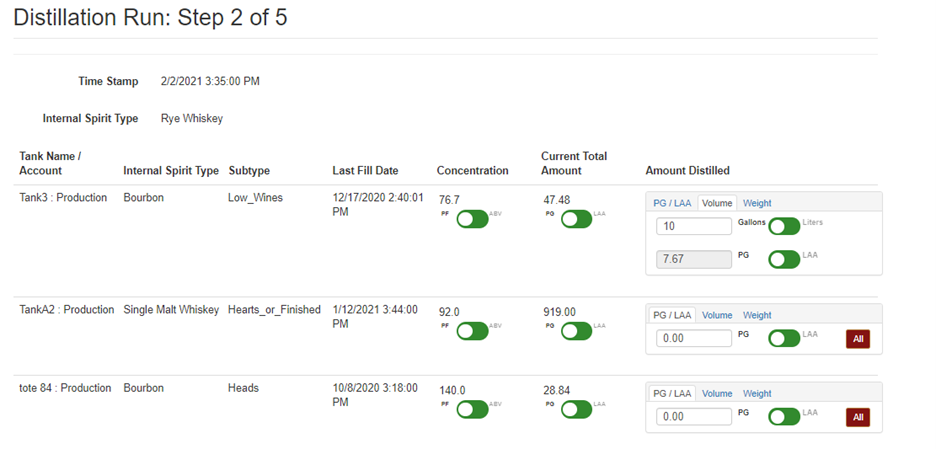Toggle TankA2 concentration PF/ABV switch
Image resolution: width=936 pixels, height=449 pixels.
pyautogui.click(x=472, y=330)
